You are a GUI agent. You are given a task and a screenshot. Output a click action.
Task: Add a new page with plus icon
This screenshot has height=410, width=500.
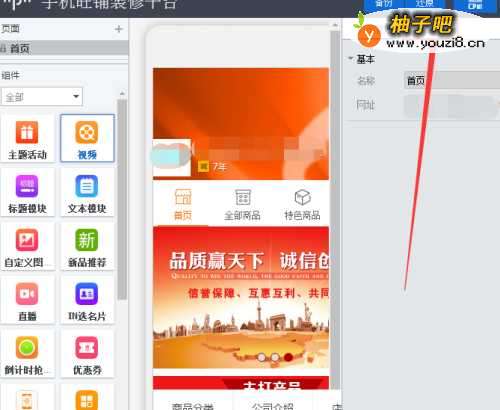point(119,29)
